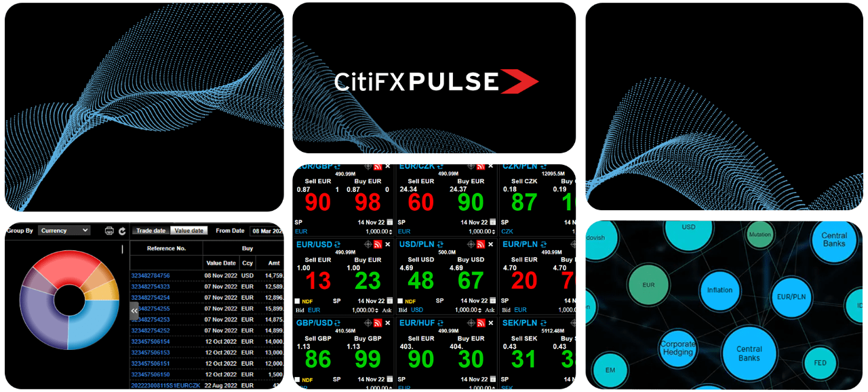Screen dimensions: 868x392
Task: Open reference 323457506150
Action: tap(151, 374)
